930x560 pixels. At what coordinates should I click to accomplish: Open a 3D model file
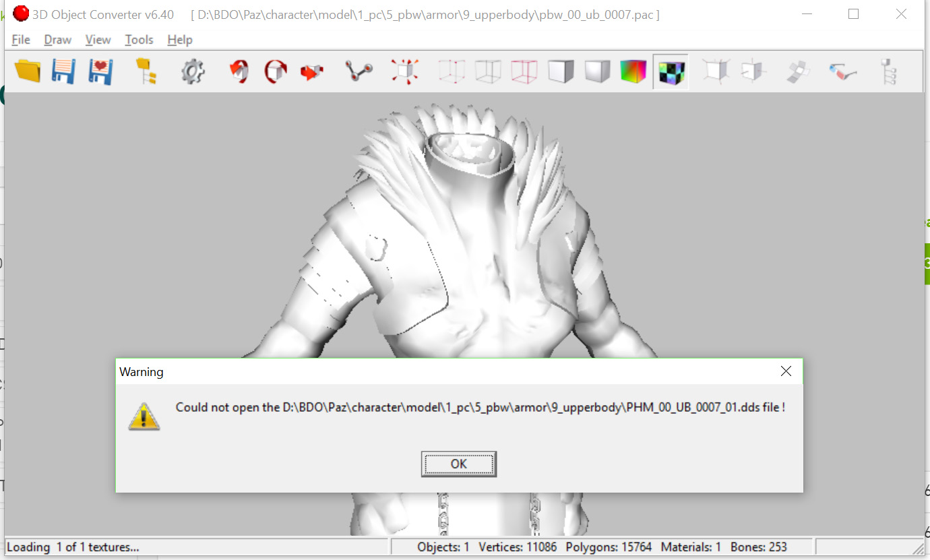[27, 71]
